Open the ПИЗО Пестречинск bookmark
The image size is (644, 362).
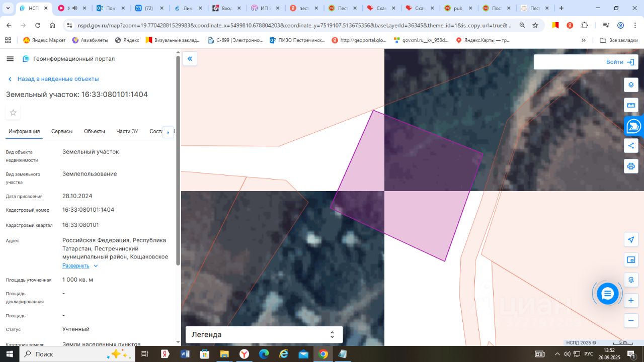pos(298,40)
